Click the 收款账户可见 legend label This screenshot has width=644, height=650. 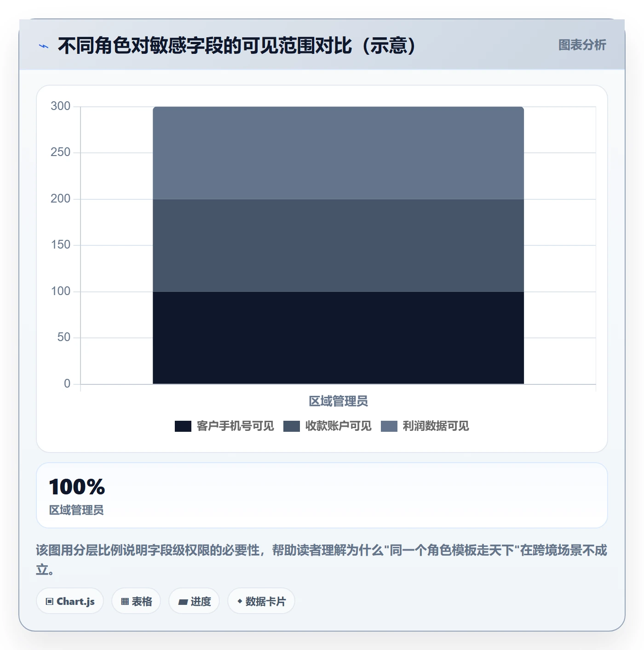click(x=338, y=426)
